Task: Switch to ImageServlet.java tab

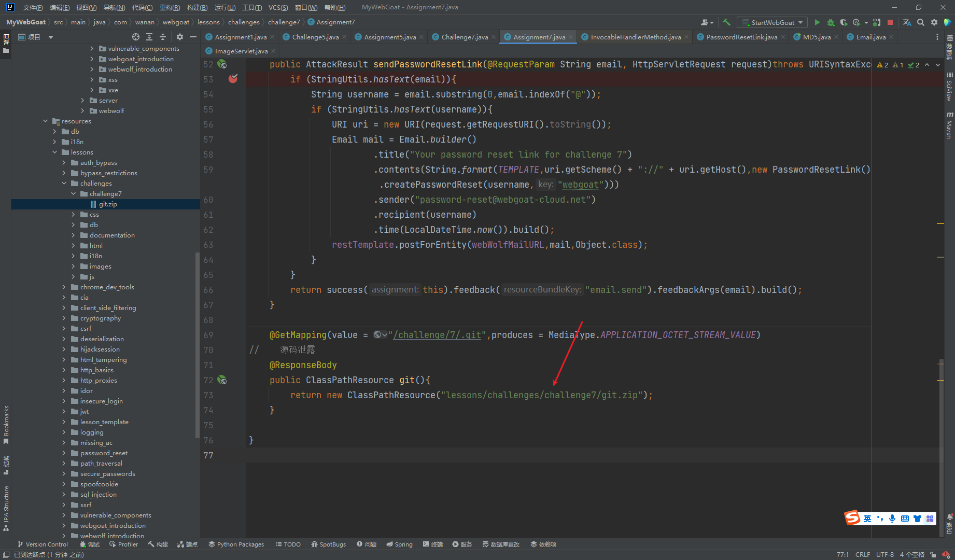Action: pyautogui.click(x=241, y=51)
